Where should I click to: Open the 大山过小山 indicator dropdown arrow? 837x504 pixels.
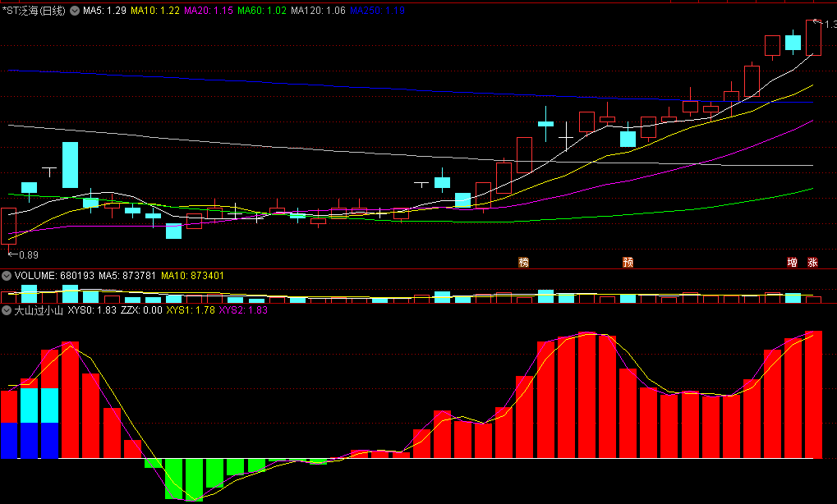[7, 310]
